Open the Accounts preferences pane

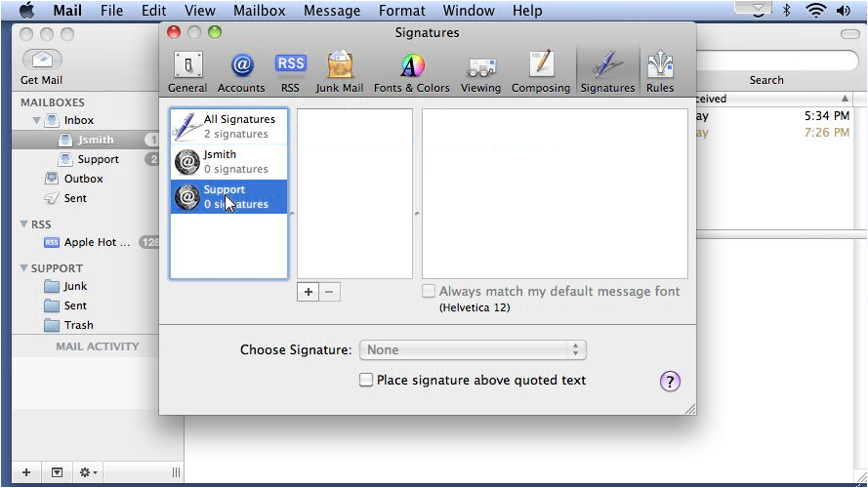point(241,72)
